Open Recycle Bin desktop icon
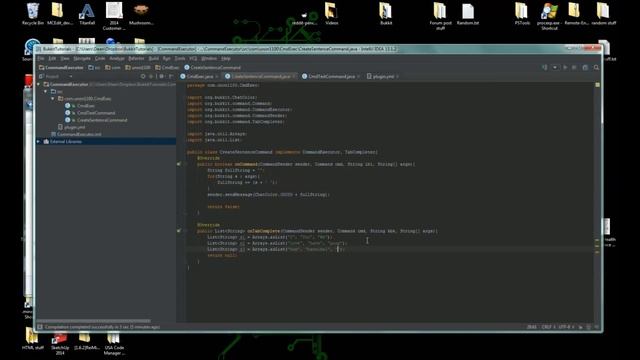Screen dimensions: 640x360 pyautogui.click(x=33, y=14)
